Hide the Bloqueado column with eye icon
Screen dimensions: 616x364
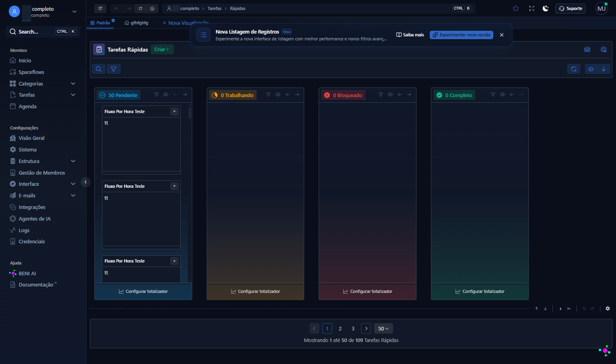coord(390,95)
